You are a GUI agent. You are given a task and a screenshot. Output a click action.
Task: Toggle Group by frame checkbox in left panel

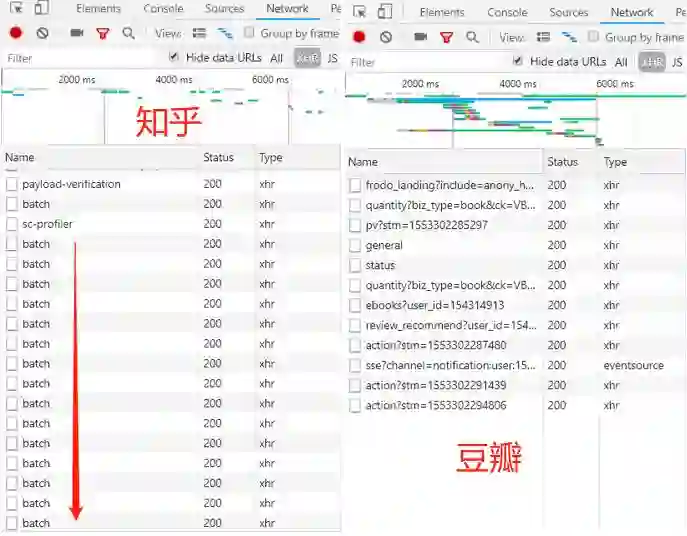click(249, 32)
